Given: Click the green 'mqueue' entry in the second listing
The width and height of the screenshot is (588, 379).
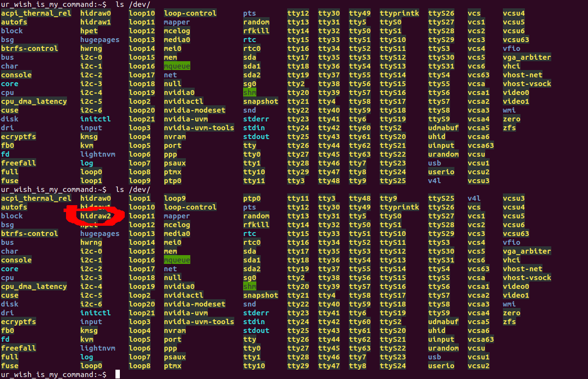Looking at the screenshot, I should point(177,260).
